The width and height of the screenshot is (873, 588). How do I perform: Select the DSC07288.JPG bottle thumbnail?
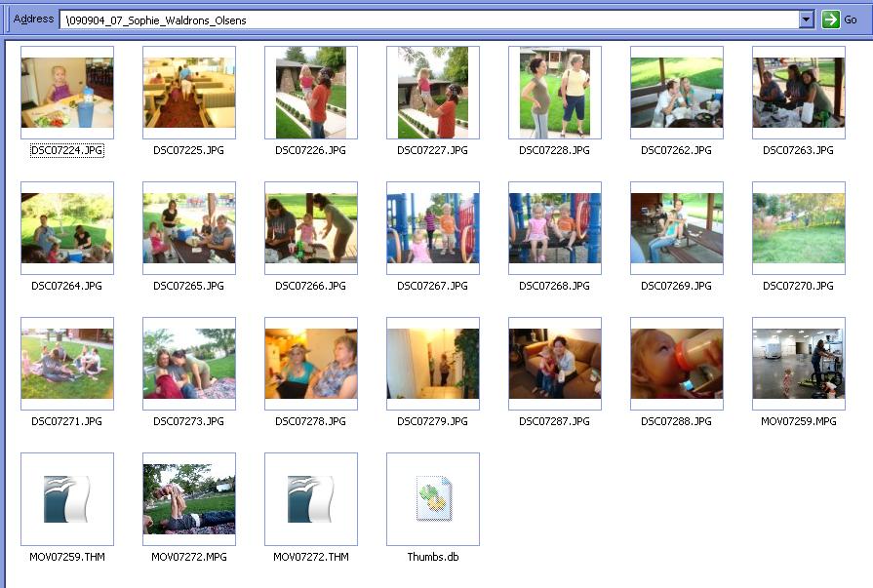coord(677,364)
